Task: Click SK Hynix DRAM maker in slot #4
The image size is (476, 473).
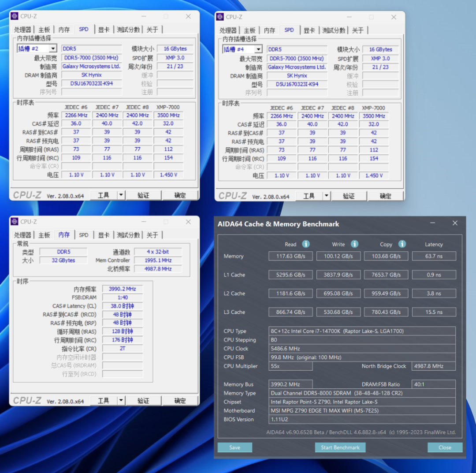Action: 297,75
